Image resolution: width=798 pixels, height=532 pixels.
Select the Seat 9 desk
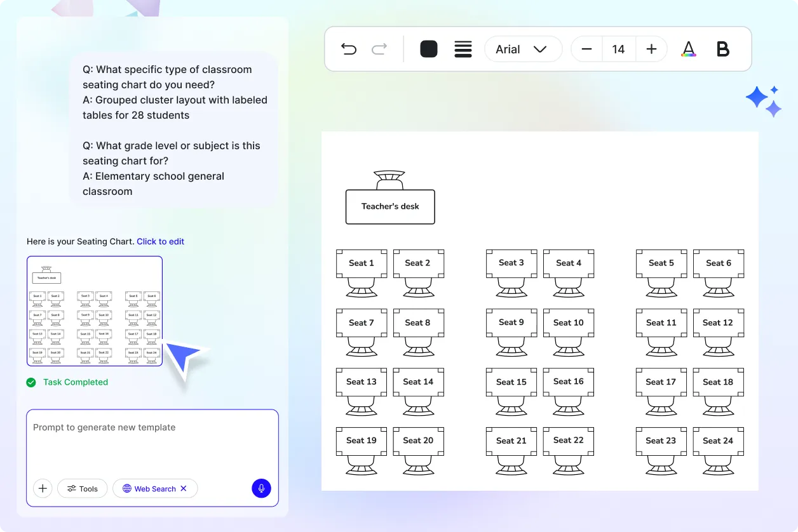511,323
